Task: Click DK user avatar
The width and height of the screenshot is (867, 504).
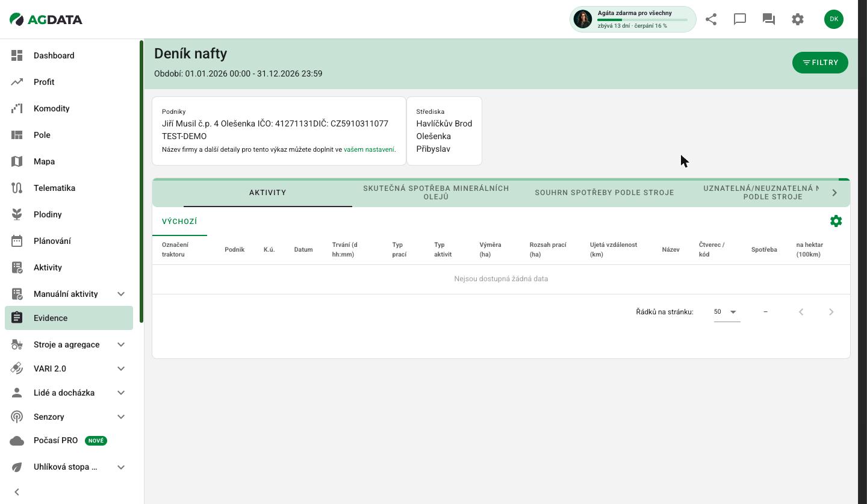Action: tap(834, 19)
